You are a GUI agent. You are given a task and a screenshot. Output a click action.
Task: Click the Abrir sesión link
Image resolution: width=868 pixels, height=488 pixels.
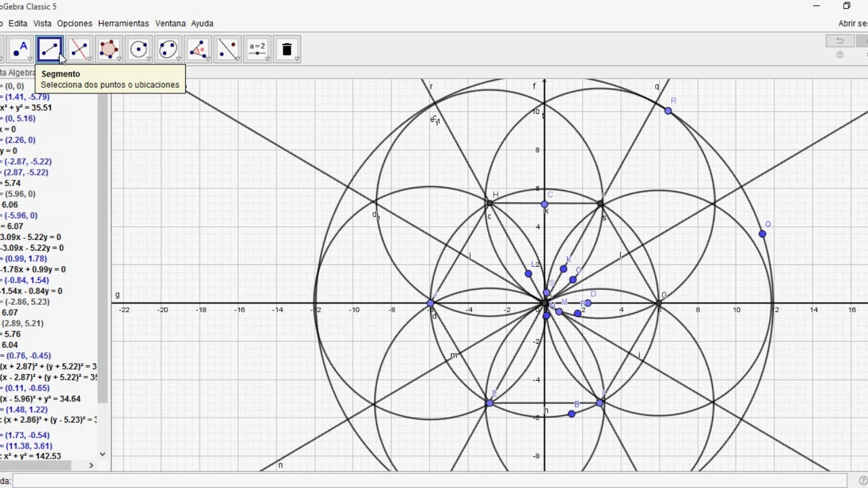coord(853,23)
